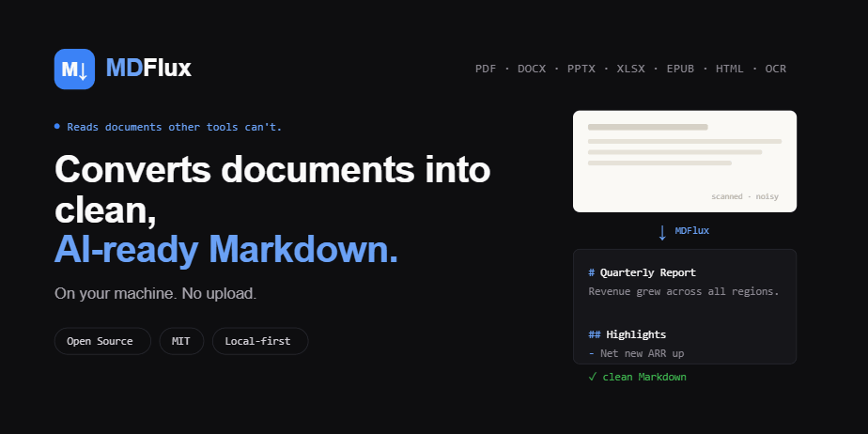
Task: Click the HTML format label
Action: pyautogui.click(x=730, y=70)
